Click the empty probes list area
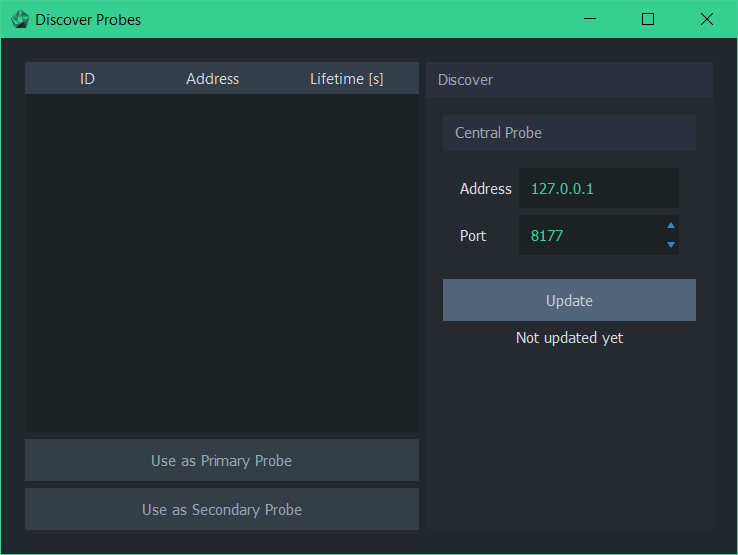The width and height of the screenshot is (738, 555). [222, 263]
